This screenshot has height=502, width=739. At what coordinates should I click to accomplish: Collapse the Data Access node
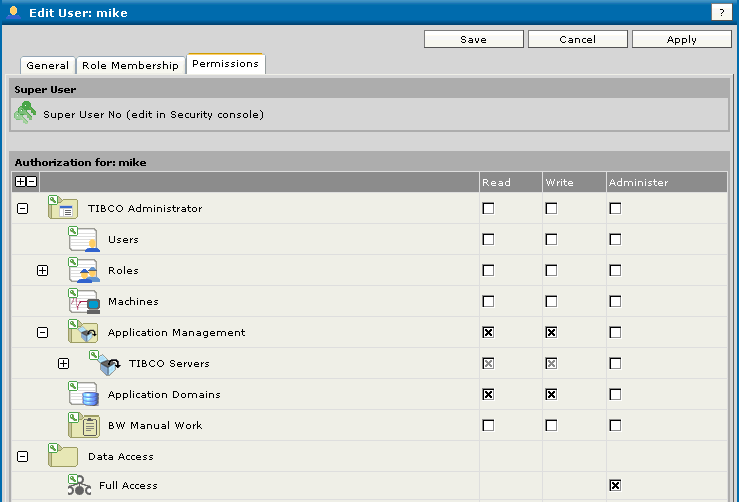point(22,457)
